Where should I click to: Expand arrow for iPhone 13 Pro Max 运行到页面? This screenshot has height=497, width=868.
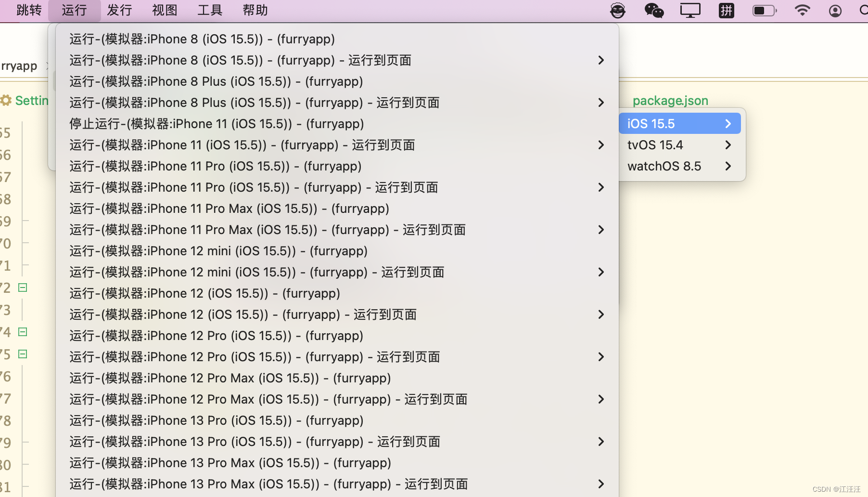pyautogui.click(x=601, y=484)
